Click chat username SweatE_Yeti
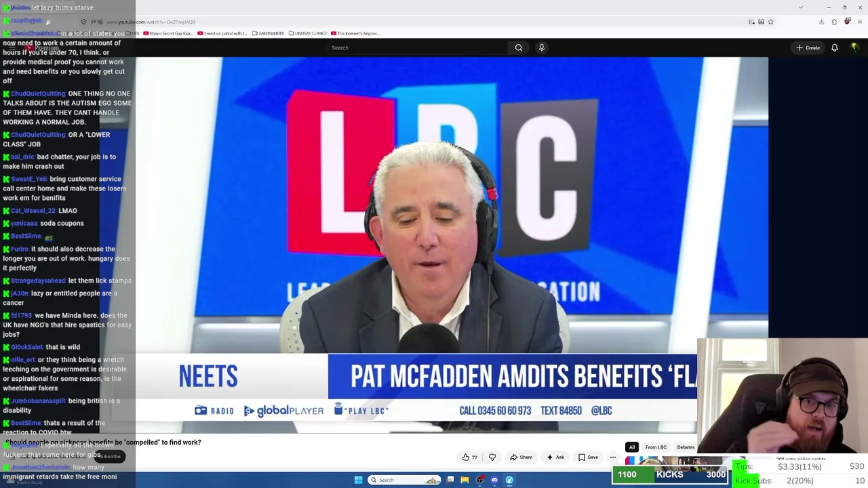Viewport: 868px width, 488px height. point(29,179)
